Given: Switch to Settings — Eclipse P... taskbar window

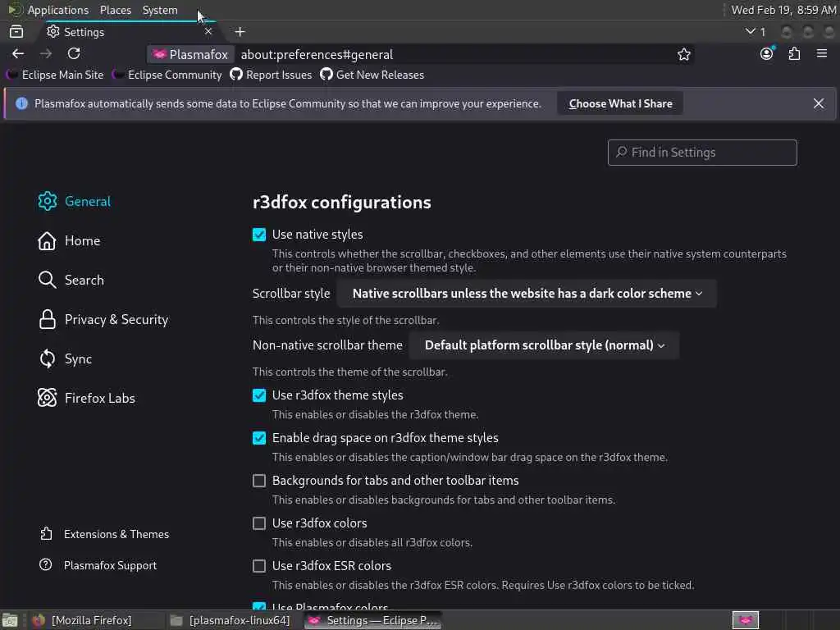Looking at the screenshot, I should [373, 620].
